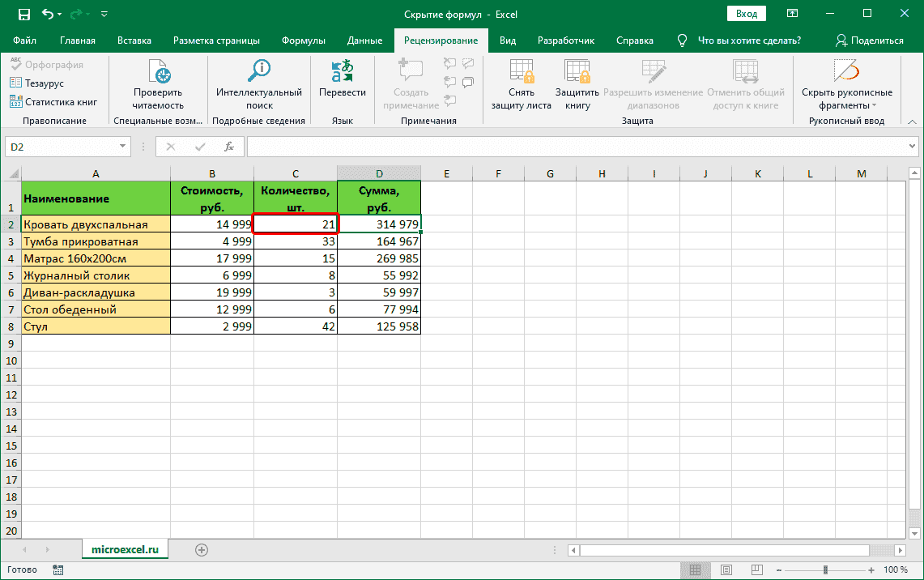Click Protect Workbook (Защитить книгу) icon

pyautogui.click(x=577, y=73)
